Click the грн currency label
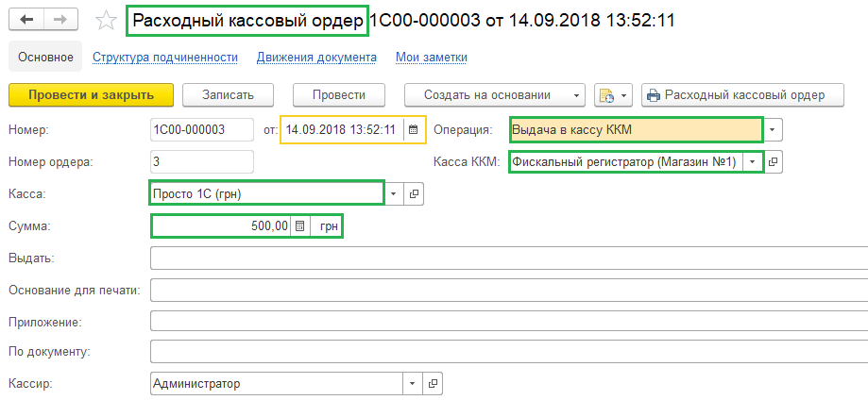 tap(329, 226)
